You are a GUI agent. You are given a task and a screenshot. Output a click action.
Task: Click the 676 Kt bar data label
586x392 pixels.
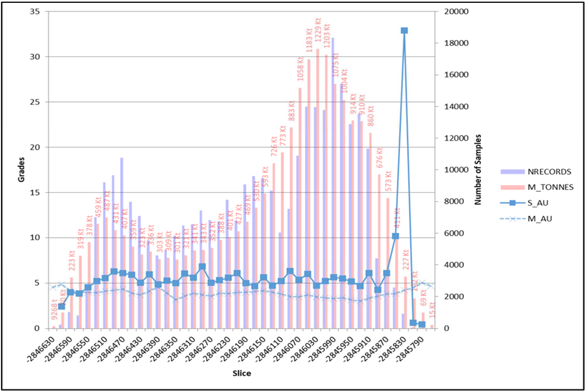pyautogui.click(x=379, y=158)
